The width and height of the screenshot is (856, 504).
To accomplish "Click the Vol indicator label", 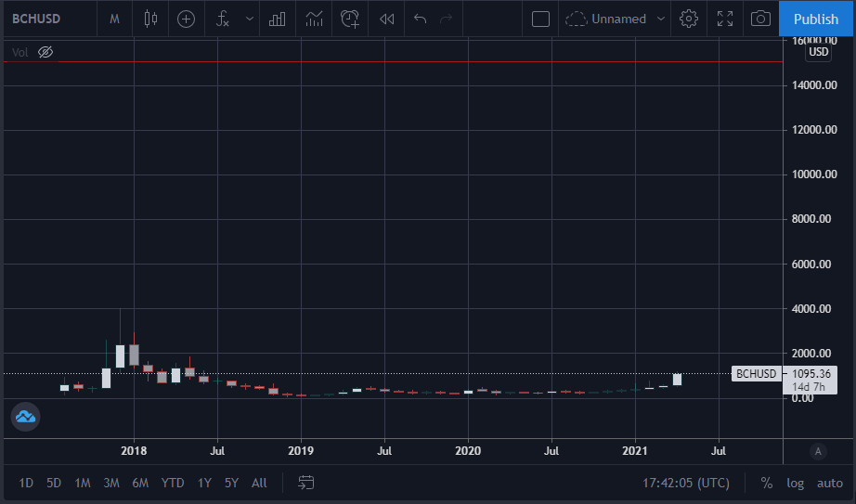I will click(19, 52).
